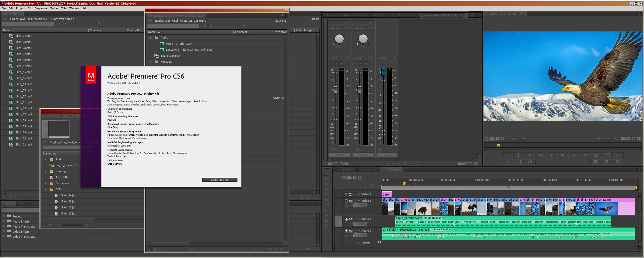Step back one frame in Program monitor
The image size is (644, 258).
coord(552,155)
